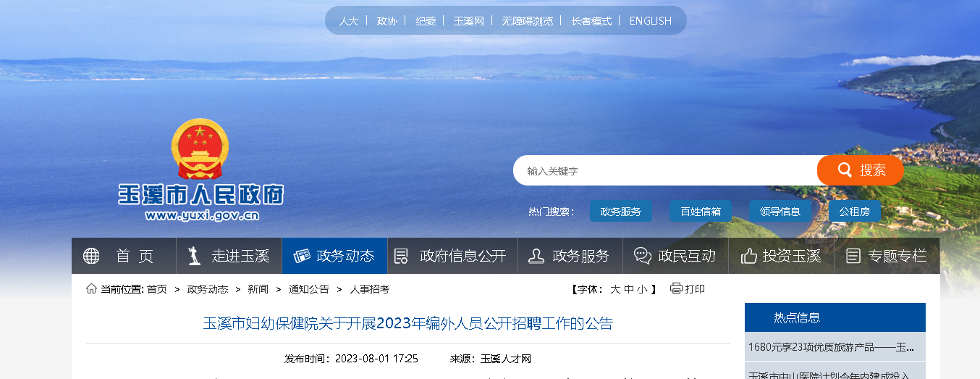Set font size to 中
980x379 pixels.
(x=629, y=289)
